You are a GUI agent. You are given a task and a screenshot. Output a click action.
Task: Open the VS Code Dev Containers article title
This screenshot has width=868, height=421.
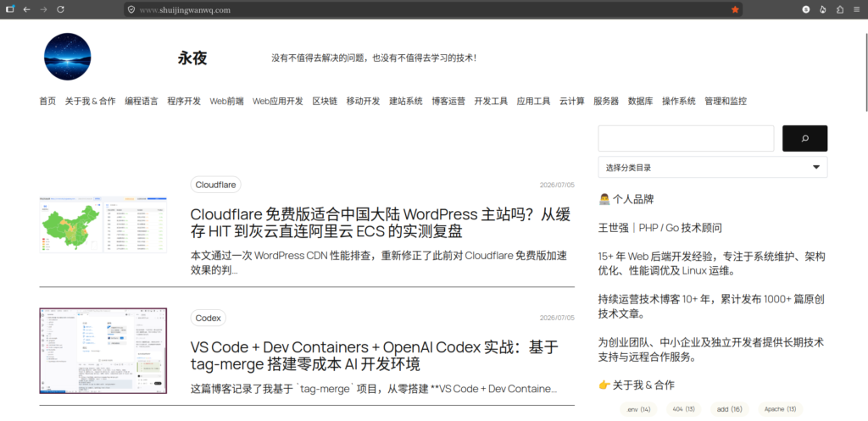[x=375, y=356]
